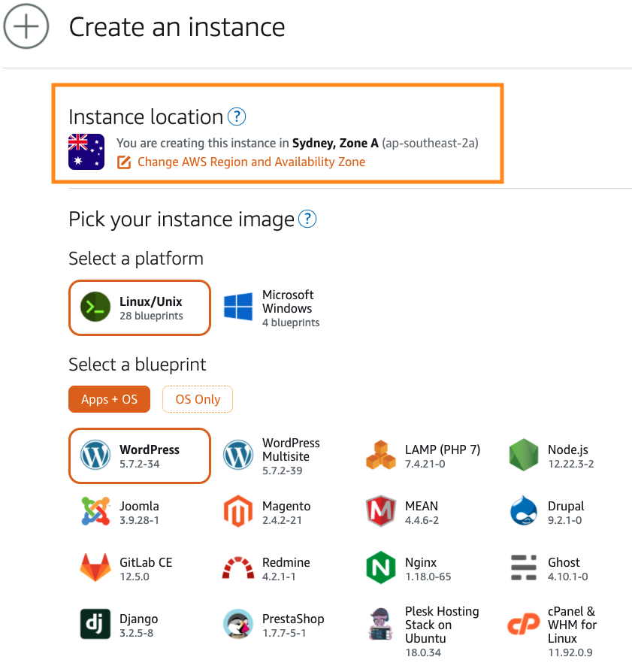Image resolution: width=632 pixels, height=672 pixels.
Task: Click the Windows logo icon
Action: 238,307
